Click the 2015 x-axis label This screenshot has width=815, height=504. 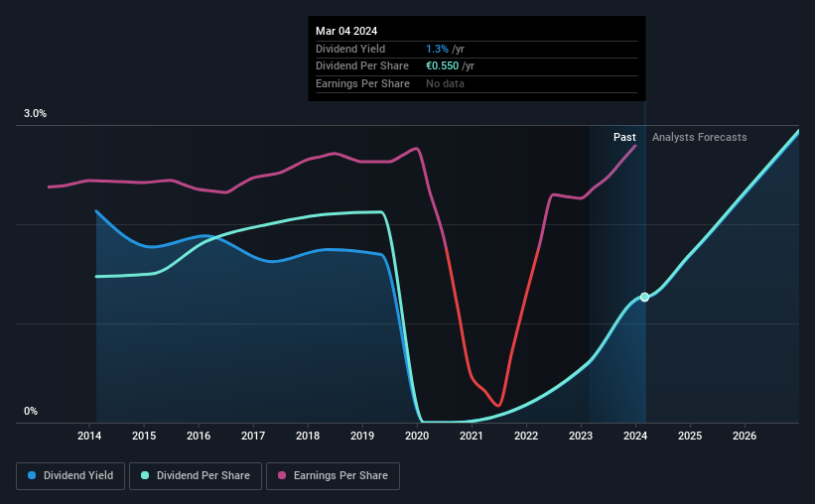click(144, 436)
